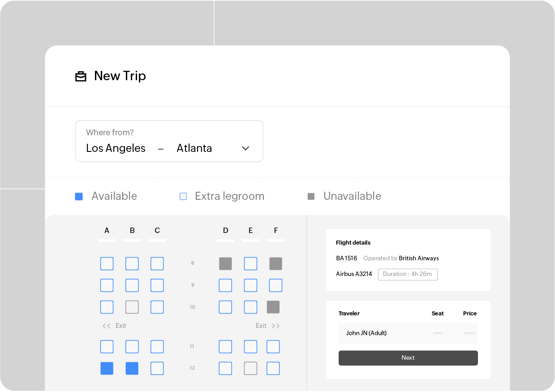Click the unavailable gray seat 8F
Screen dimensions: 555x392
click(x=275, y=263)
